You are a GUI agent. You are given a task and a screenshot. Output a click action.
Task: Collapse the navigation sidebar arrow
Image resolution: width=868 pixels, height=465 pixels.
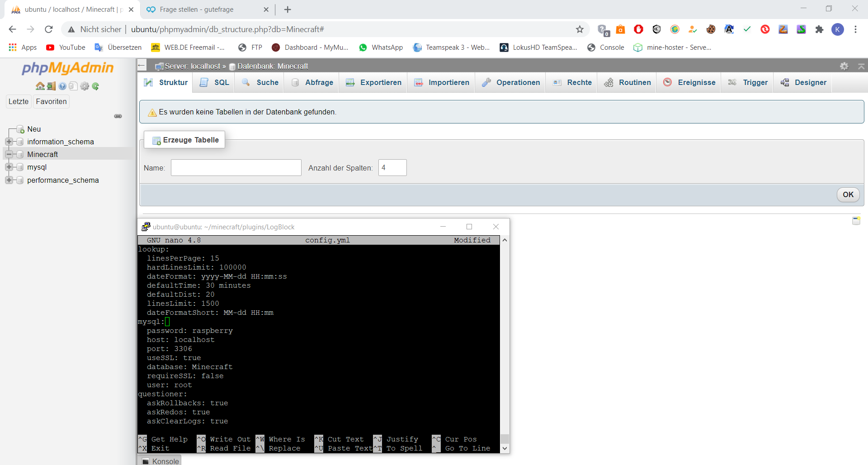[142, 66]
